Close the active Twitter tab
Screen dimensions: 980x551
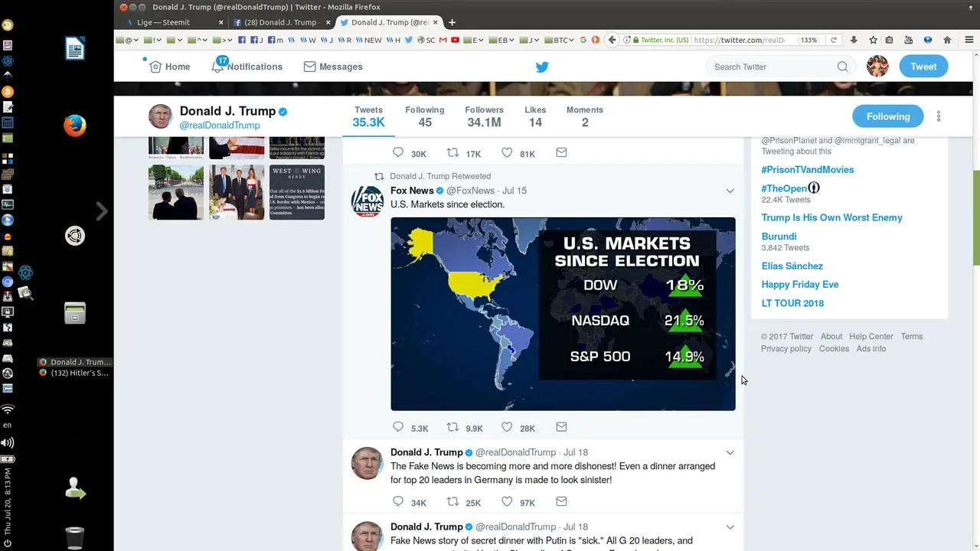[436, 22]
